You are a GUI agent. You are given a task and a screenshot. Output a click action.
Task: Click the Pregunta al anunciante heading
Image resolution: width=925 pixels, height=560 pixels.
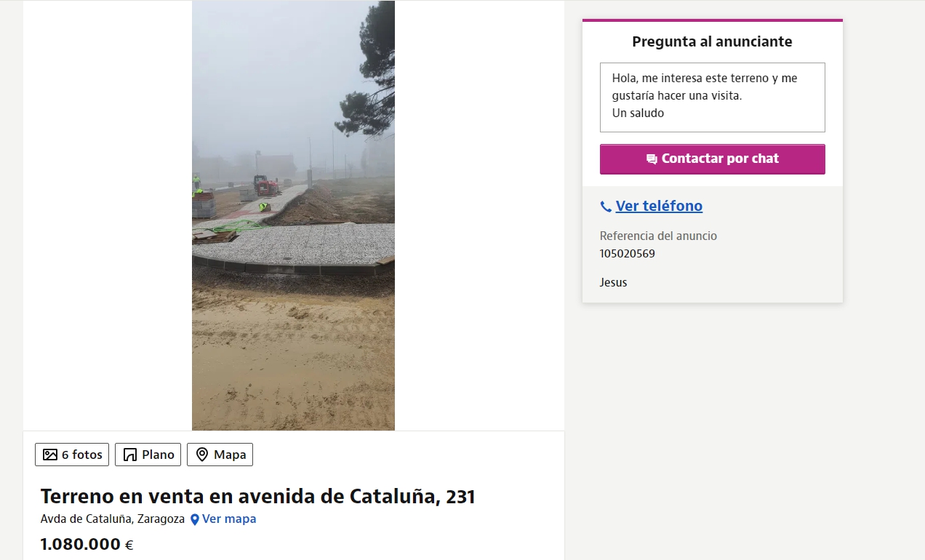click(x=712, y=41)
